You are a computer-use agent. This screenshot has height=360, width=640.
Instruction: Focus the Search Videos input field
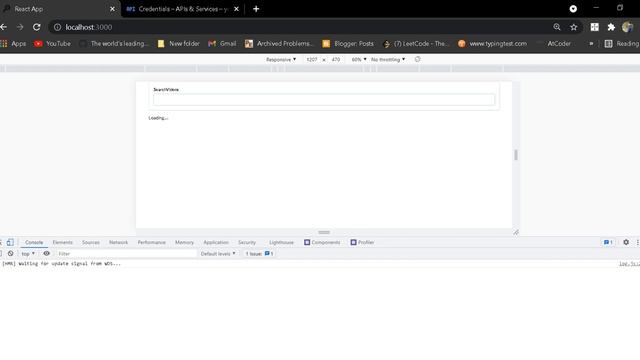click(x=324, y=99)
